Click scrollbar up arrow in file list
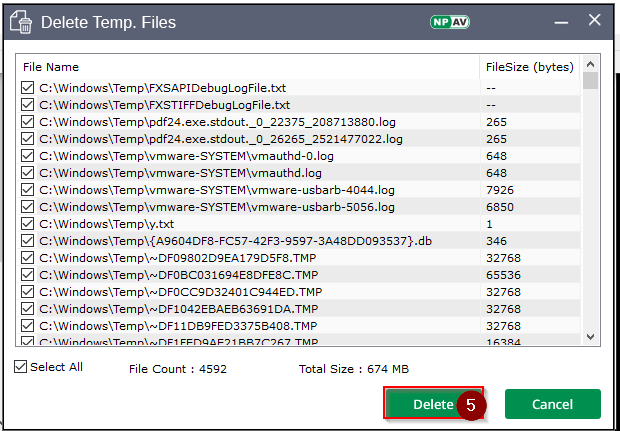The height and width of the screenshot is (431, 620). click(590, 64)
